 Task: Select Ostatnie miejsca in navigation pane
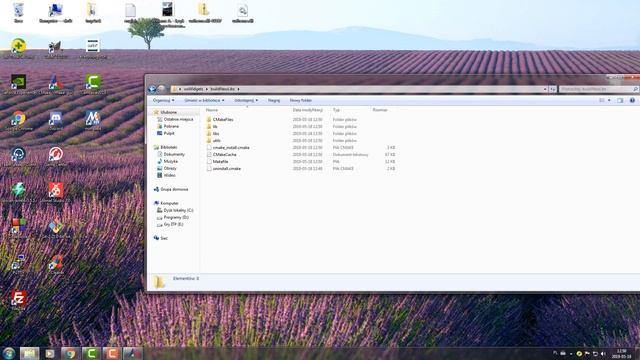coord(178,119)
